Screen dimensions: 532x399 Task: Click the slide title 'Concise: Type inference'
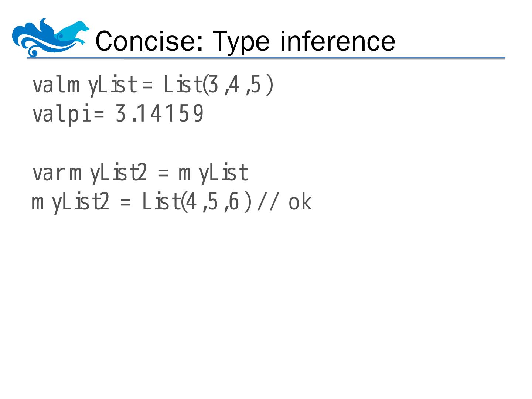pos(245,41)
